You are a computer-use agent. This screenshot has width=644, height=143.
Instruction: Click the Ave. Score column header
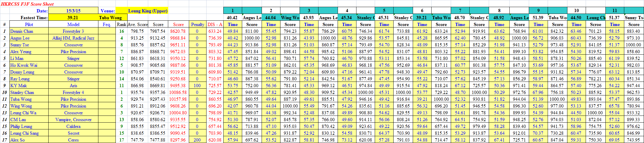pyautogui.click(x=138, y=25)
